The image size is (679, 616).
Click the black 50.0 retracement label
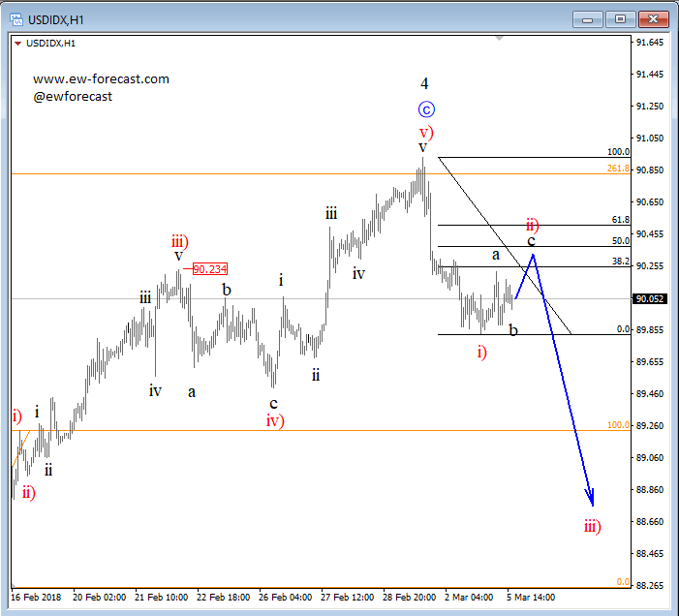(x=621, y=241)
